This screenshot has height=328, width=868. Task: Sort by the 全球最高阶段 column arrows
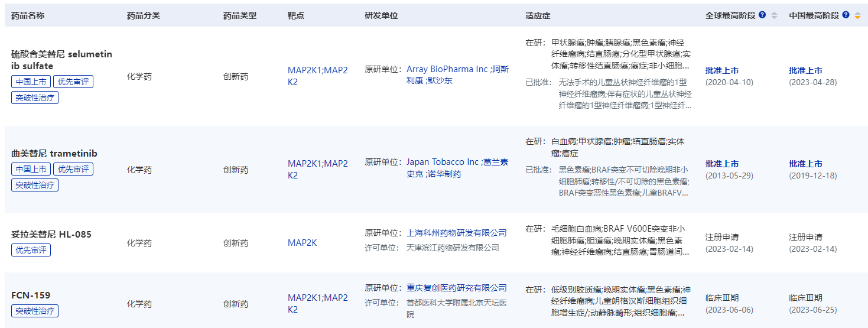[774, 15]
